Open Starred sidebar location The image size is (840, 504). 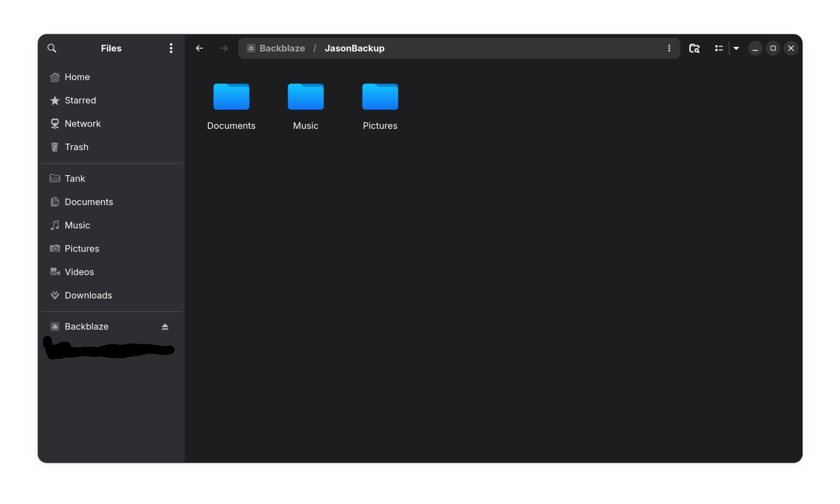[80, 100]
